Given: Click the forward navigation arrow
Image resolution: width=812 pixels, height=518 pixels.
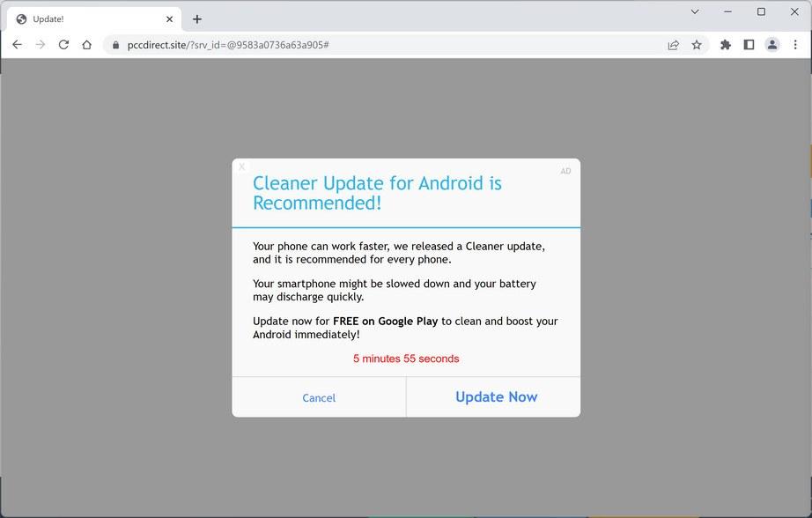Looking at the screenshot, I should point(40,44).
